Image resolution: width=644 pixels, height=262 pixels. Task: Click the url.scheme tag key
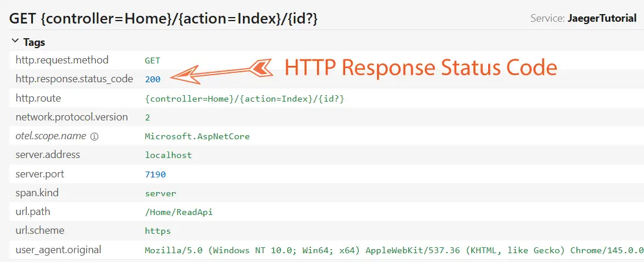click(x=40, y=230)
